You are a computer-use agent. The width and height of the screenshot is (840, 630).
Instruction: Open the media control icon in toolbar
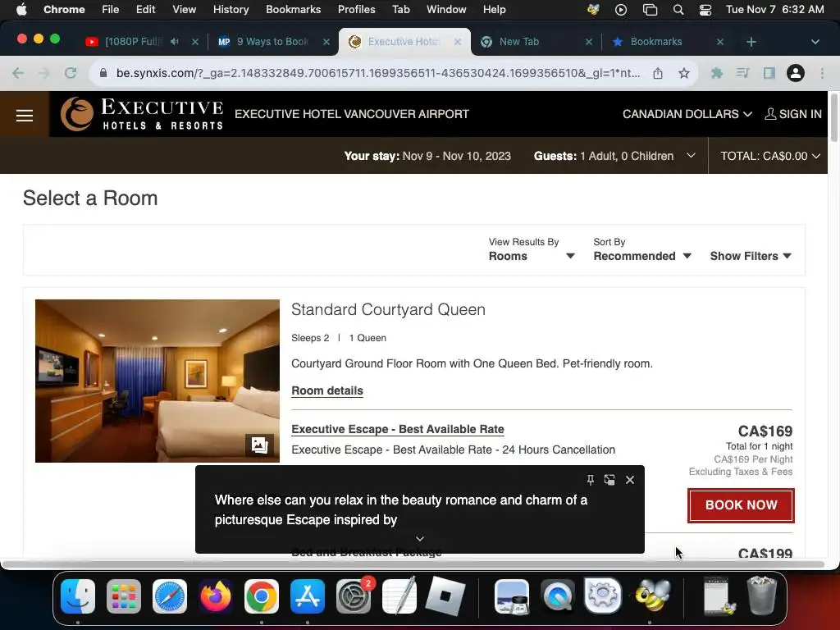click(742, 73)
